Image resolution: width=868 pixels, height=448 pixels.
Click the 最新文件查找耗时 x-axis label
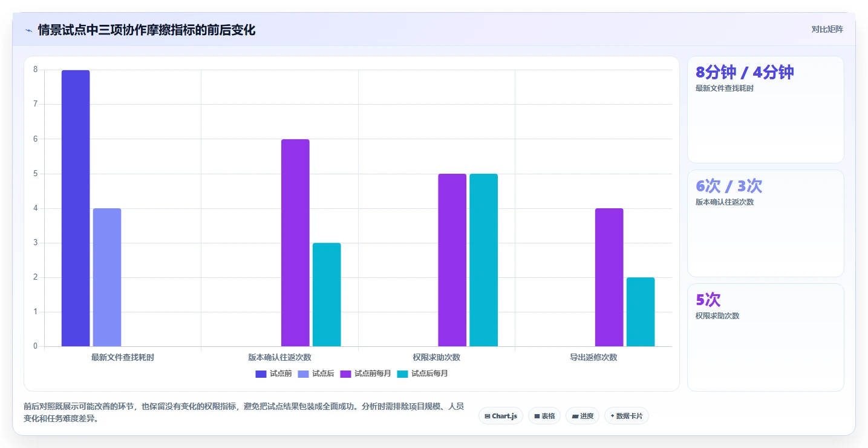point(123,357)
